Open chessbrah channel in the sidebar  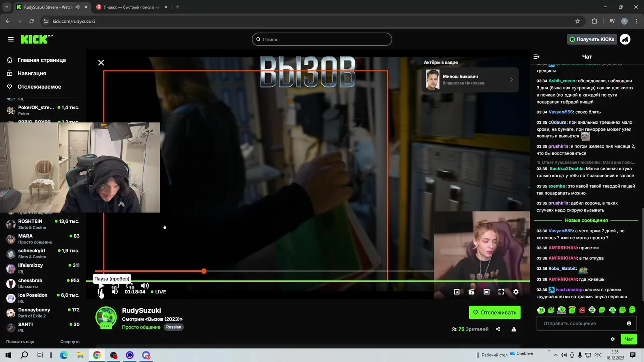[43, 283]
